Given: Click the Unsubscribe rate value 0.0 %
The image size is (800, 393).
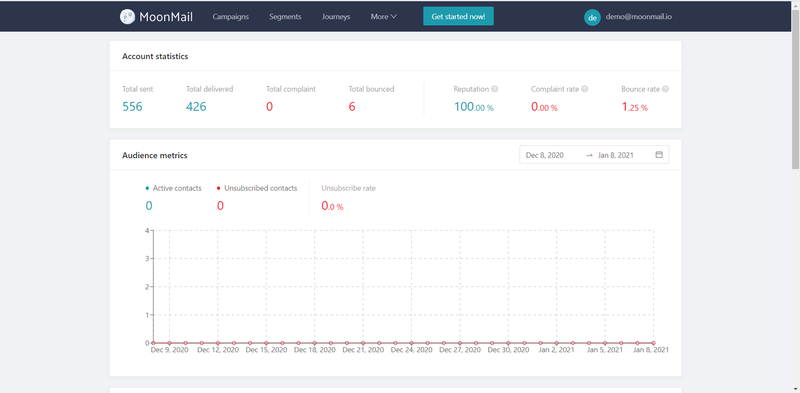Looking at the screenshot, I should 332,206.
